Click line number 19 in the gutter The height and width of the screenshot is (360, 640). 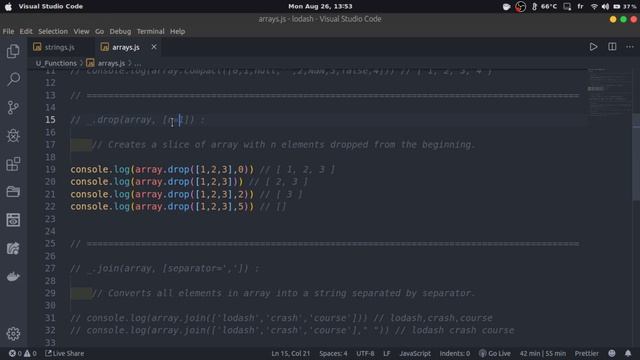point(50,169)
